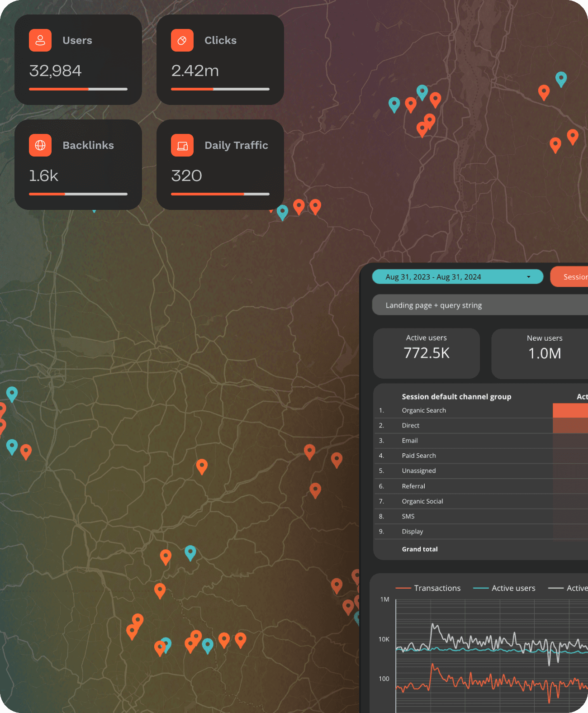Screen dimensions: 588x713
Task: Click the Clicks card title
Action: pyautogui.click(x=220, y=40)
